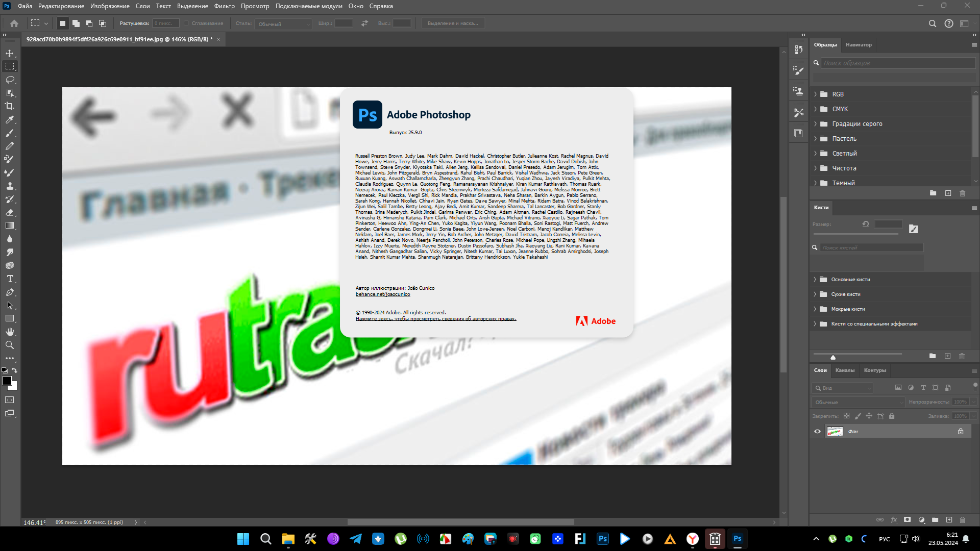
Task: Open the help question-mark icon
Action: pos(949,23)
